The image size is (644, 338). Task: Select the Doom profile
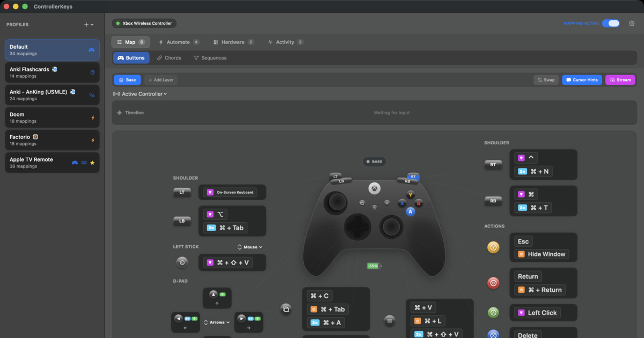[x=52, y=117]
